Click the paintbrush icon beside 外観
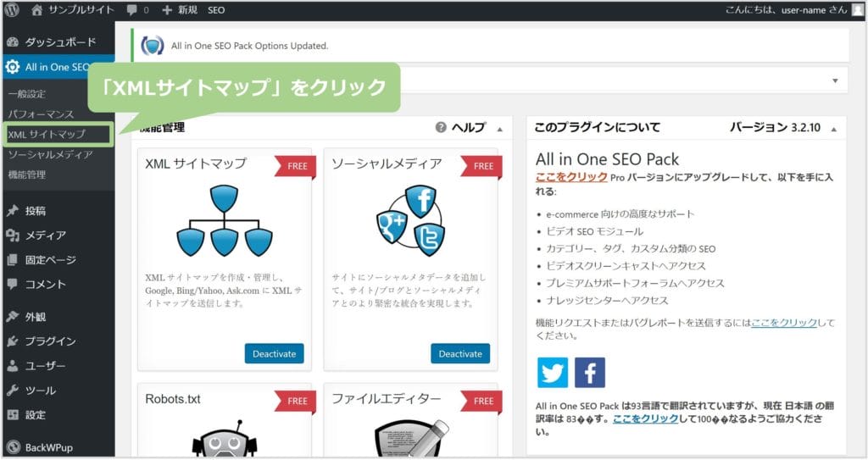The width and height of the screenshot is (868, 460). point(12,317)
